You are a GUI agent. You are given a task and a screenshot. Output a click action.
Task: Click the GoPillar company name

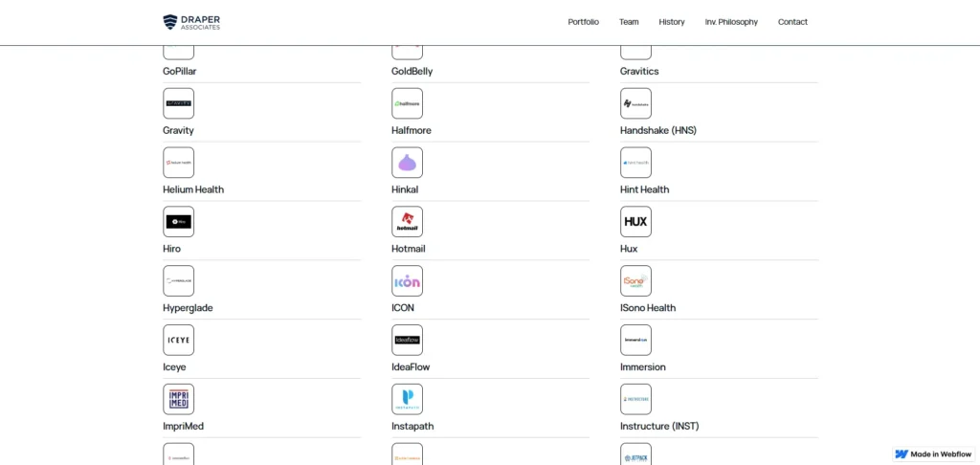pyautogui.click(x=180, y=71)
